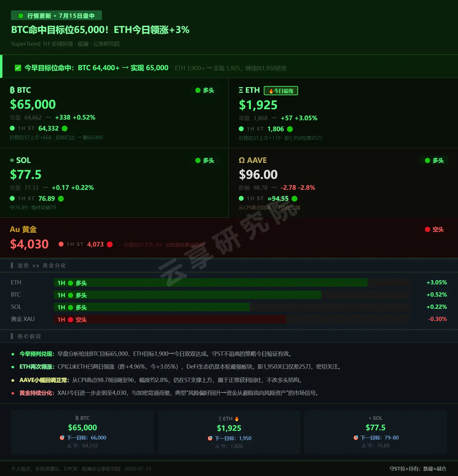Click the ETH再次领涨 bullet heading
458x476 pixels.
(x=37, y=366)
